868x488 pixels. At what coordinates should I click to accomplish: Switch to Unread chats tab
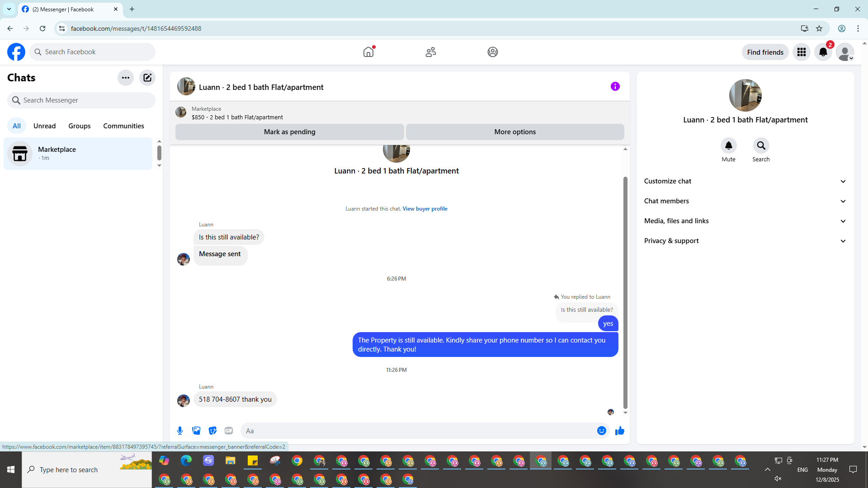click(45, 126)
